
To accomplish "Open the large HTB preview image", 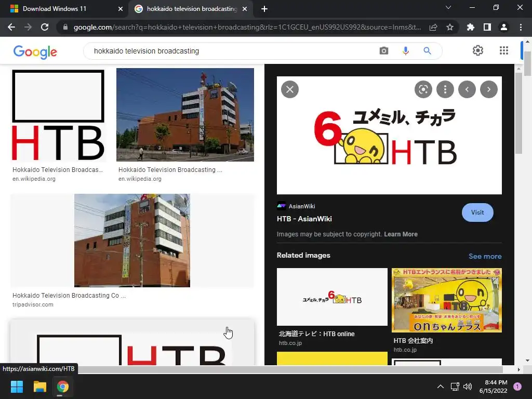I will coord(389,136).
